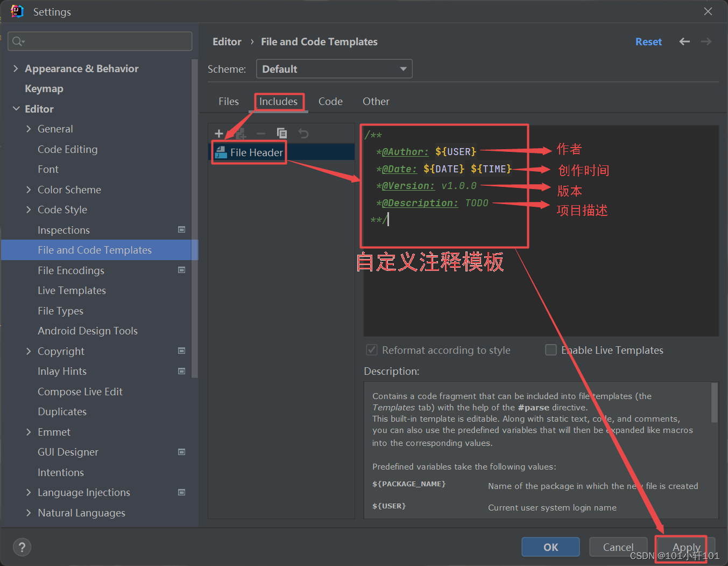
Task: Open Live Templates settings
Action: point(72,290)
